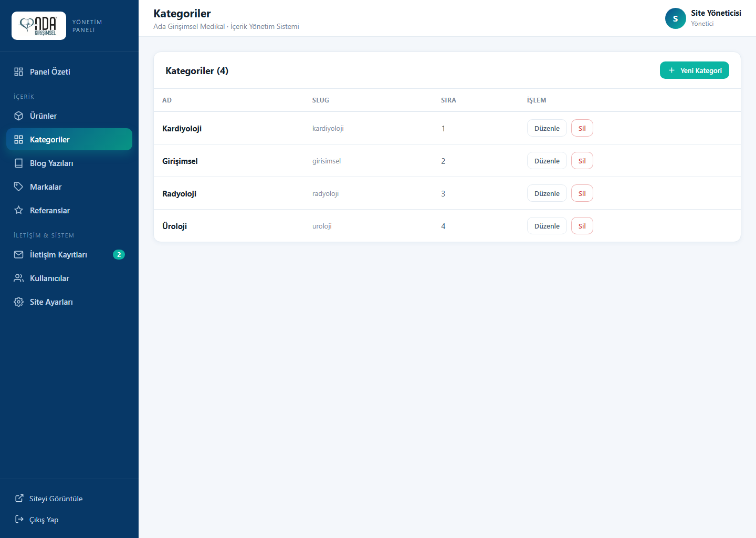Click the SIRA column header
756x538 pixels.
448,100
